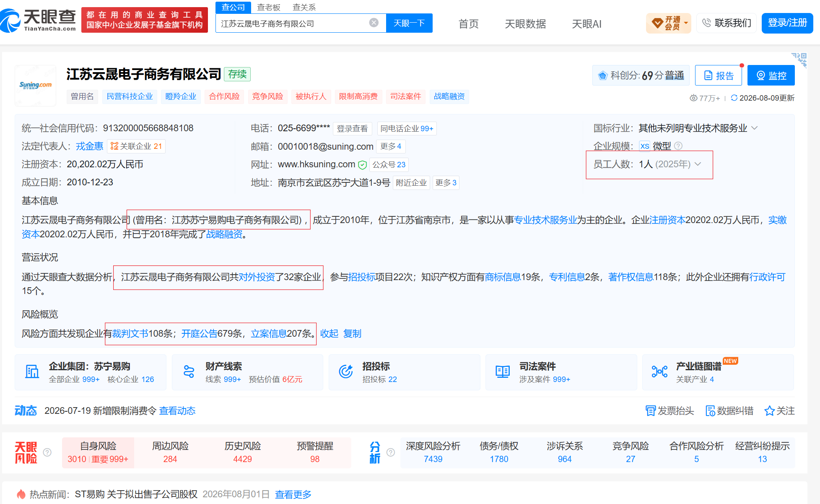Click the 民营科技企业 tag
The width and height of the screenshot is (820, 504).
(x=130, y=96)
